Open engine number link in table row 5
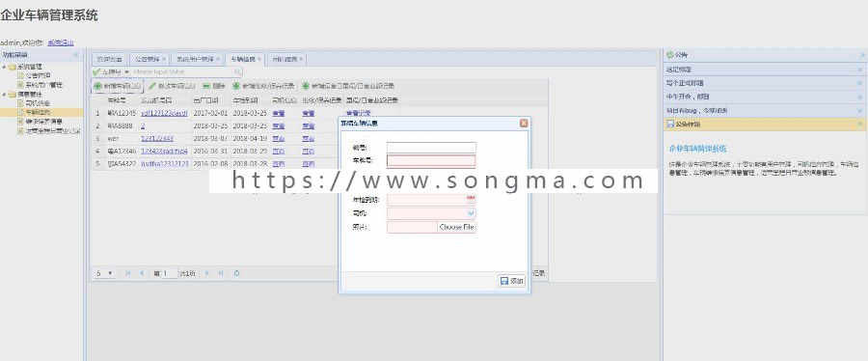This screenshot has width=868, height=361. pyautogui.click(x=165, y=164)
